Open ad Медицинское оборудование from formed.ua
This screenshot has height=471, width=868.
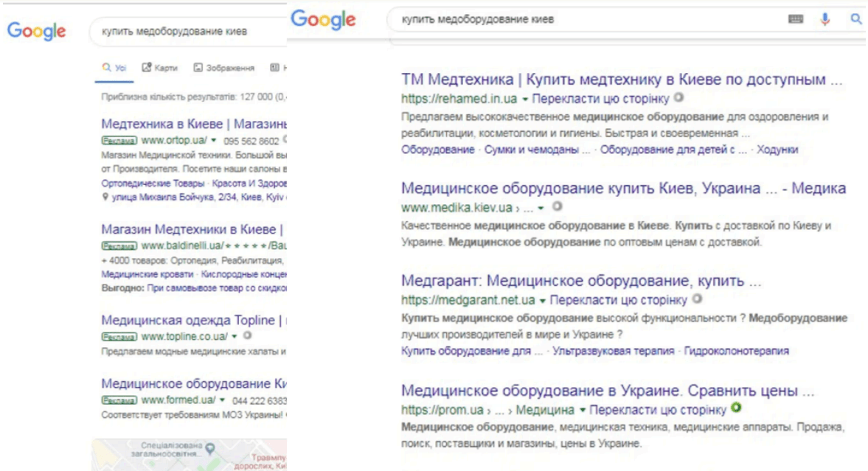pos(194,383)
